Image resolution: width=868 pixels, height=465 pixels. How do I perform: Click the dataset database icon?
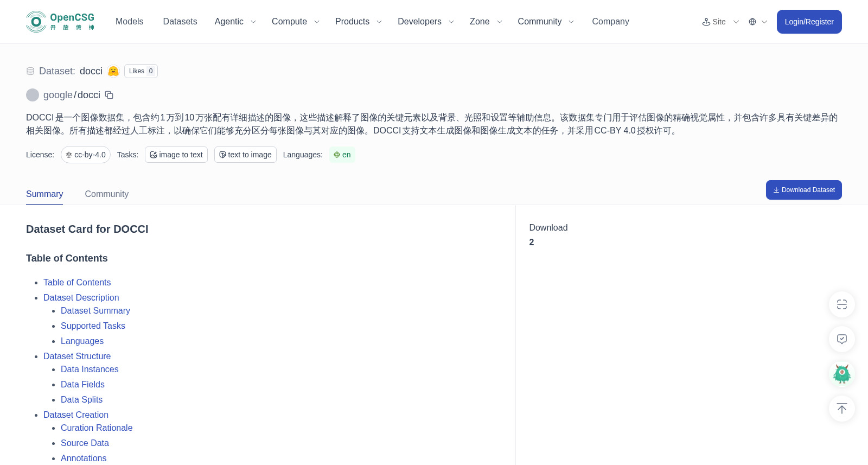tap(30, 71)
